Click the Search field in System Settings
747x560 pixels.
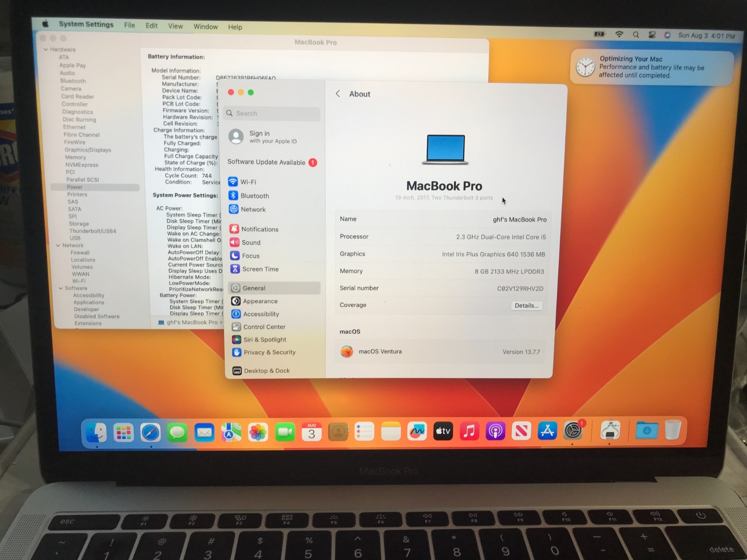pos(272,113)
